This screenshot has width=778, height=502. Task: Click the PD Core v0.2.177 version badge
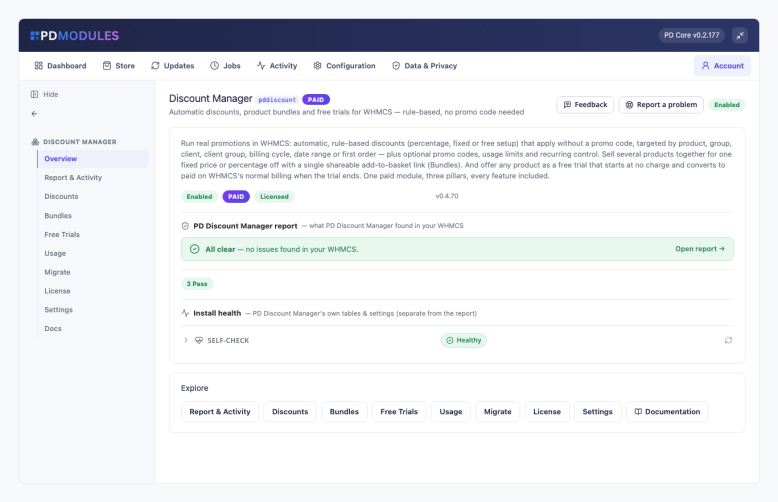(x=692, y=35)
